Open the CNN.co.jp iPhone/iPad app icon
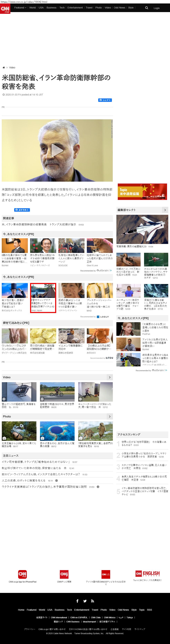170x644 pixels. 22,574
